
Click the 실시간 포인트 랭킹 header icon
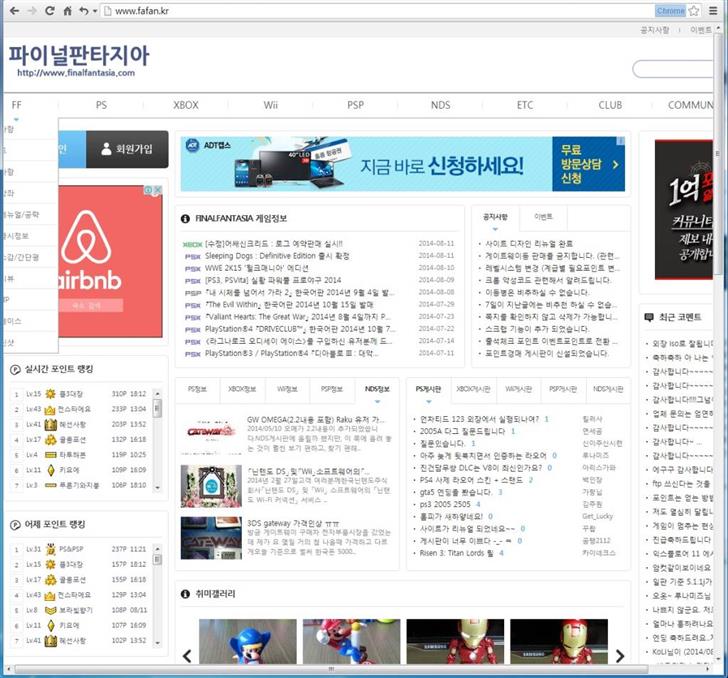15,370
